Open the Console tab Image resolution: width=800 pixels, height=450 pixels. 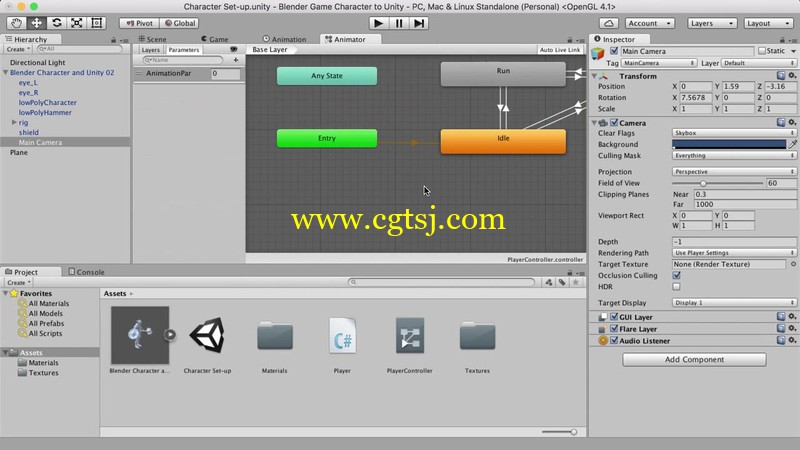click(x=86, y=272)
